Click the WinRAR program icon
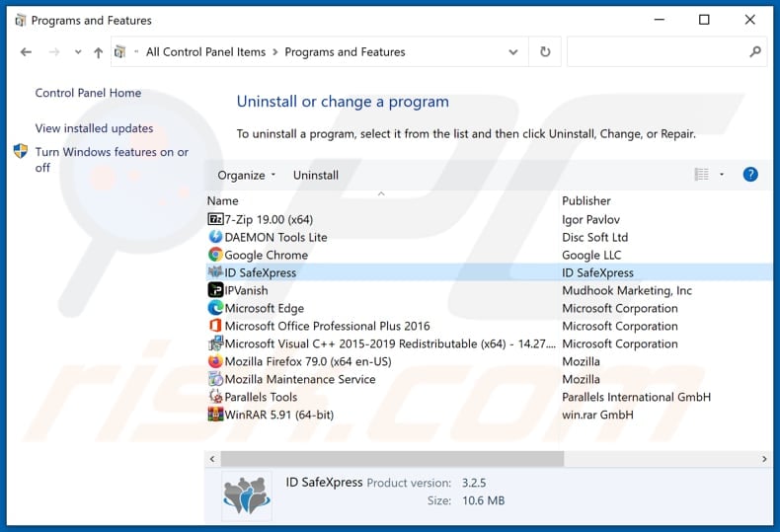780x532 pixels. coord(215,415)
